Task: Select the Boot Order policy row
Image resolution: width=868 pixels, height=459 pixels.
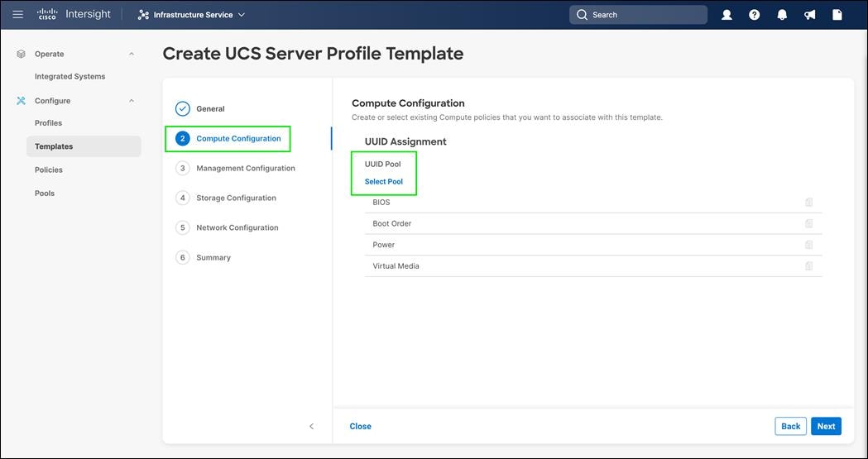Action: (593, 223)
